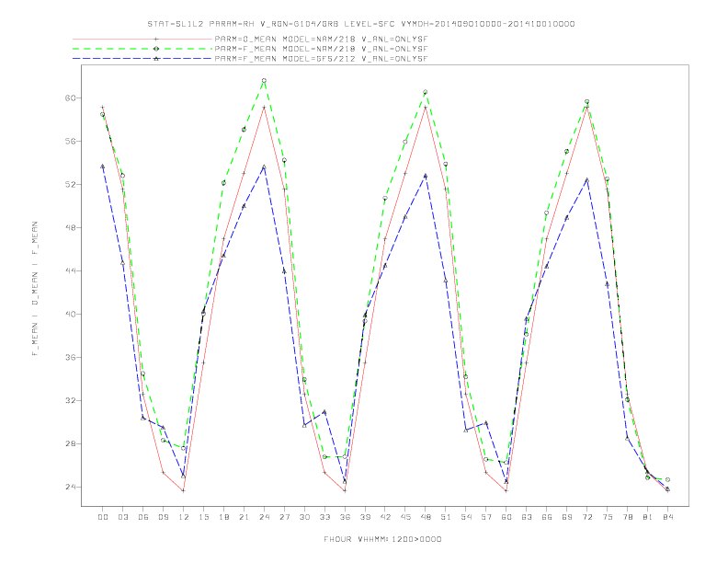This screenshot has height=563, width=728.
Task: Click y-axis tick value 36
Action: 69,357
